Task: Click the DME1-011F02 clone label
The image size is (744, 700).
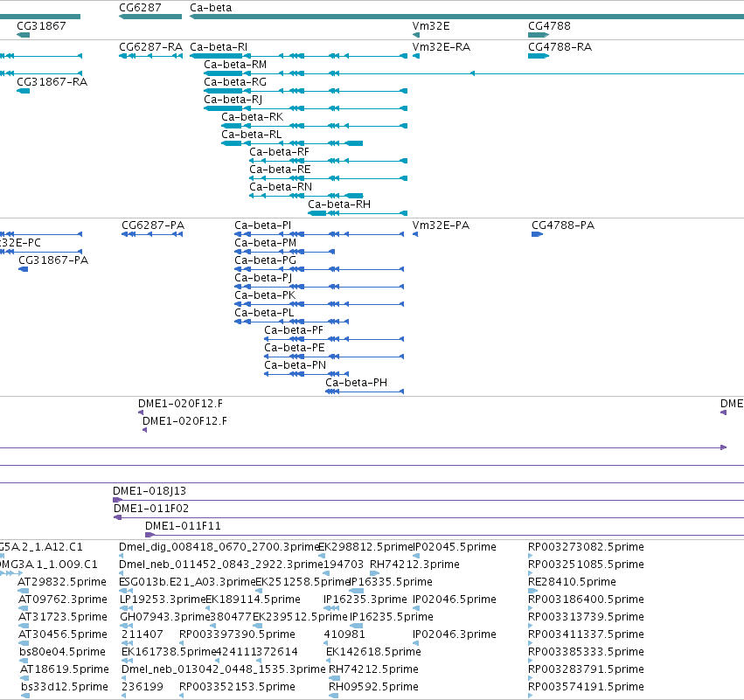Action: [151, 509]
